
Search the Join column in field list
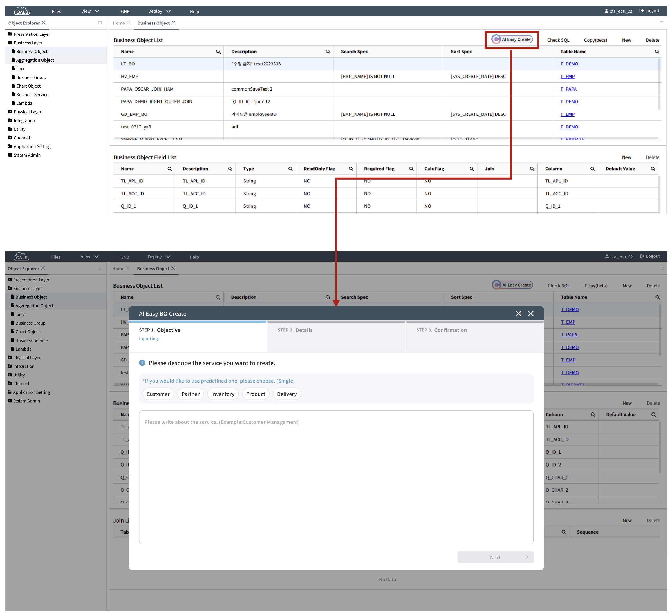[532, 169]
